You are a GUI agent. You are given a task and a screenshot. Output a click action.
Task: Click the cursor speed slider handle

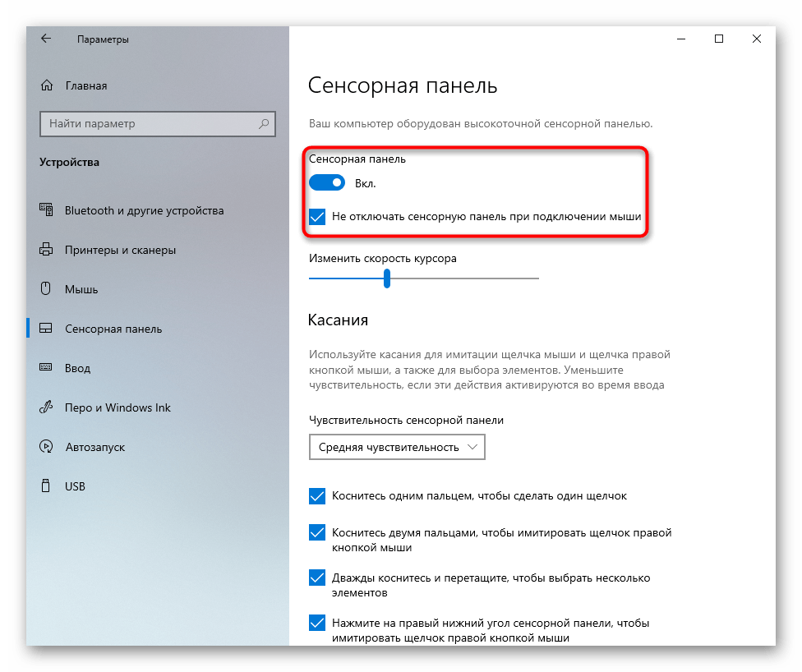pyautogui.click(x=387, y=278)
